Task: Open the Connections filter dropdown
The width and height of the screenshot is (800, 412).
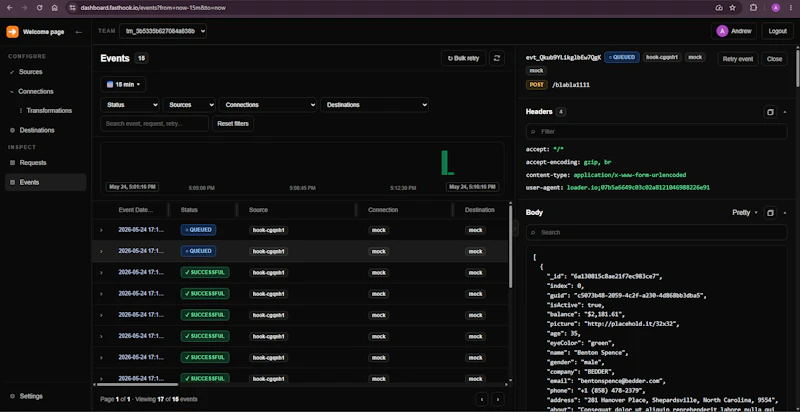Action: [268, 105]
